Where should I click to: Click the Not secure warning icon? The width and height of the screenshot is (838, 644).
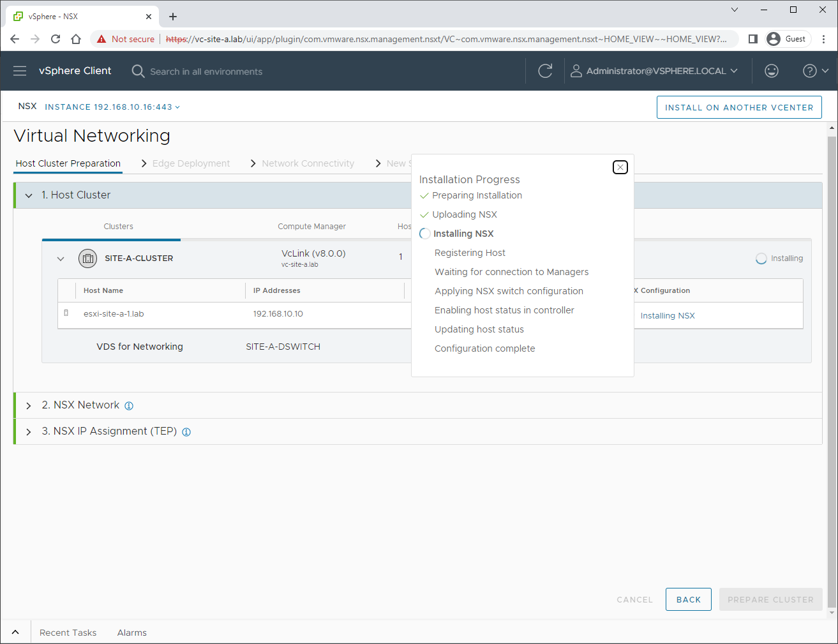click(101, 39)
